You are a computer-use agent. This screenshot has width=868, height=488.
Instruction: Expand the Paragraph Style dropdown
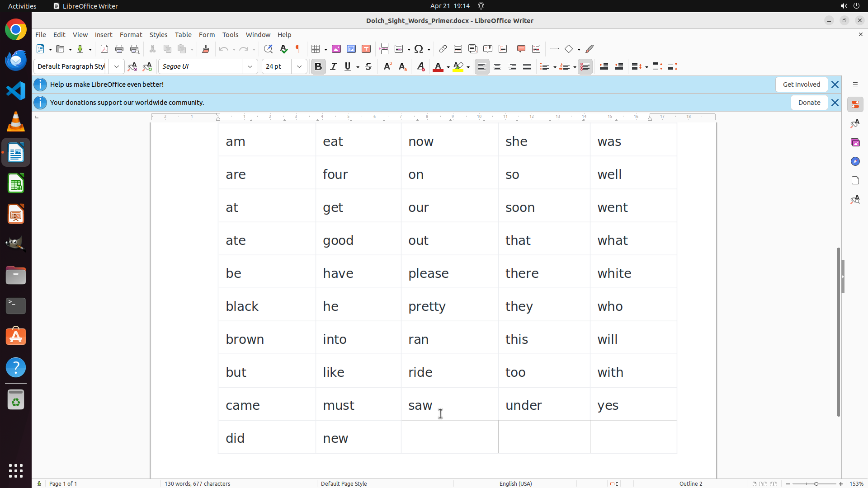[117, 66]
